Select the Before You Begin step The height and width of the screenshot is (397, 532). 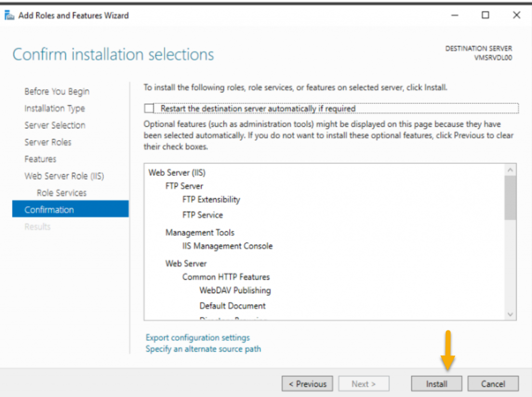[57, 91]
